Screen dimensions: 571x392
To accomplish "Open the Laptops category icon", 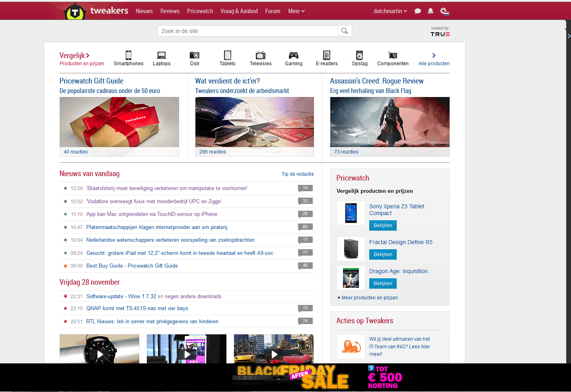I will tap(162, 55).
